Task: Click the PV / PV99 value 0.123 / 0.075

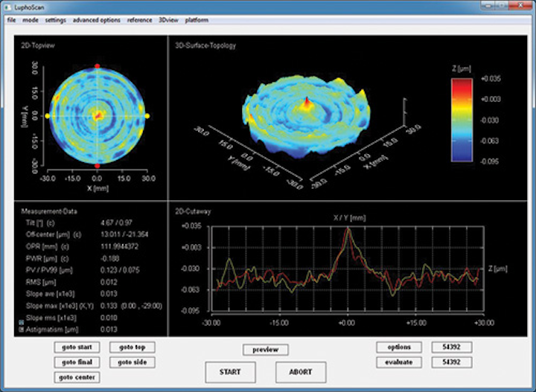Action: click(x=120, y=271)
